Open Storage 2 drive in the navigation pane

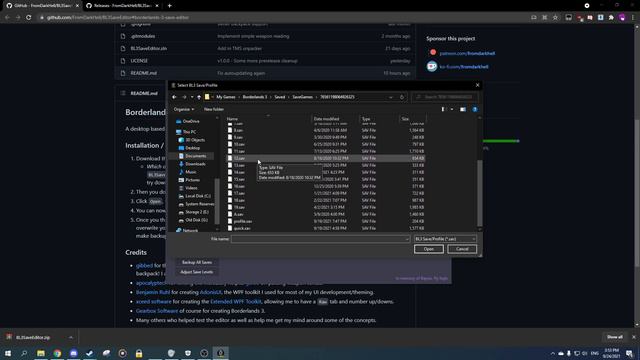193,212
